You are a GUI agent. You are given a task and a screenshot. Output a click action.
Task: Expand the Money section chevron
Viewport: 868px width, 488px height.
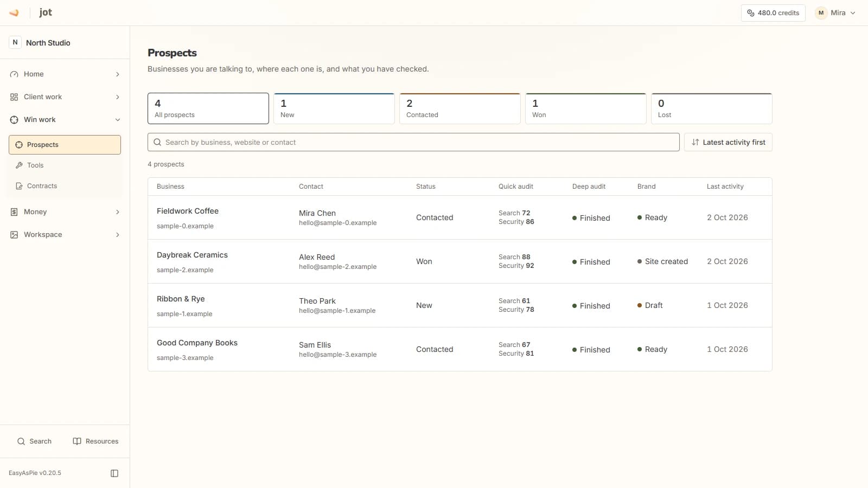point(118,212)
